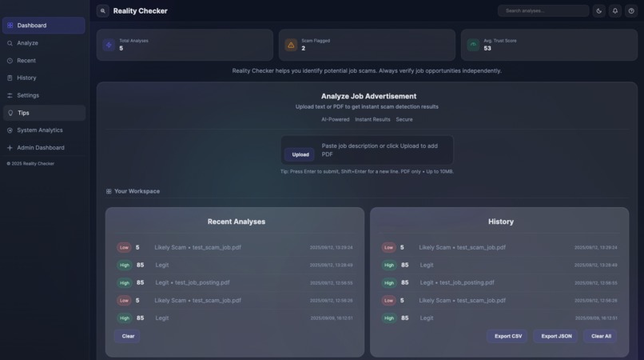Viewport: 644px width, 360px height.
Task: Open Recent Analyses Likely Scam entry at 13:29:24
Action: tap(235, 248)
